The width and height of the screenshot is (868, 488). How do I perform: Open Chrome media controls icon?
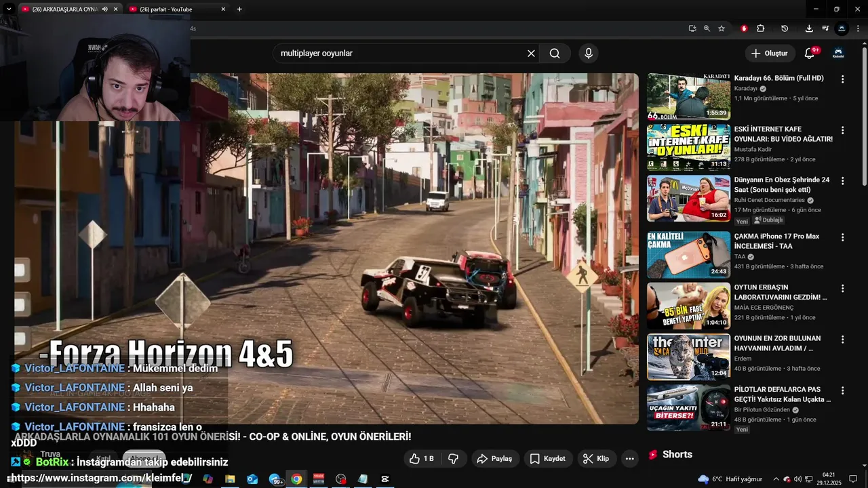pyautogui.click(x=825, y=28)
